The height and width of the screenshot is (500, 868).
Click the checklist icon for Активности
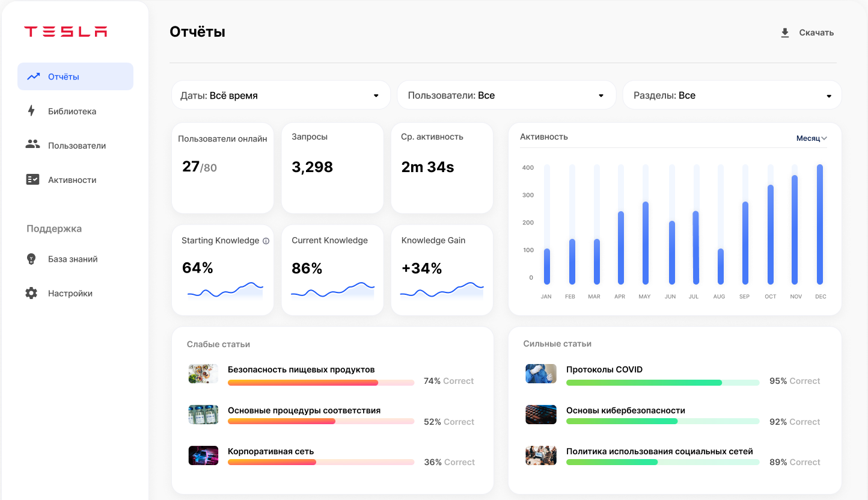(32, 179)
